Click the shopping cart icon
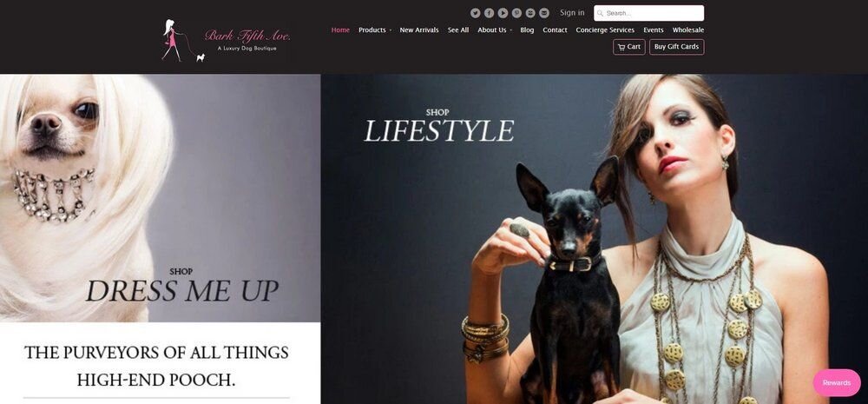Screen dimensions: 868x404 [621, 47]
